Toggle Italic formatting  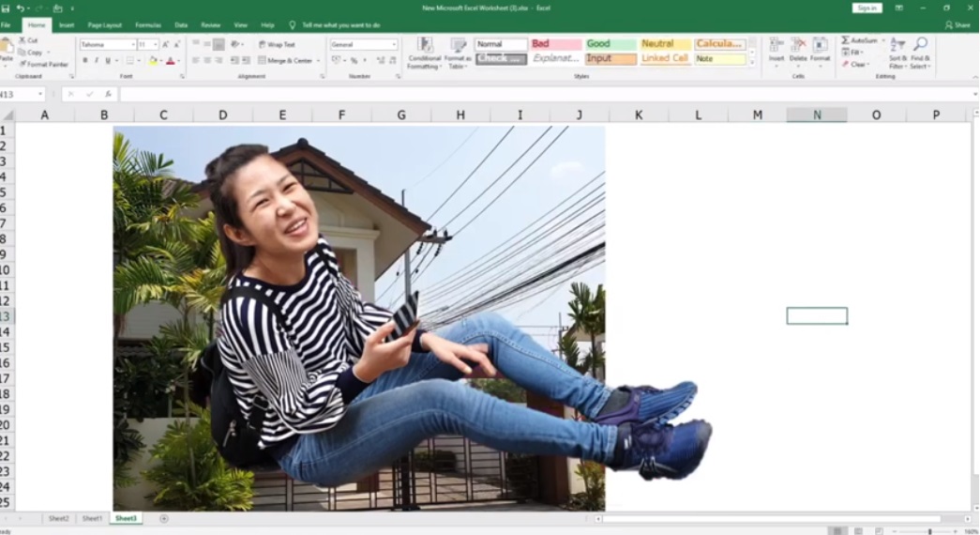point(97,61)
